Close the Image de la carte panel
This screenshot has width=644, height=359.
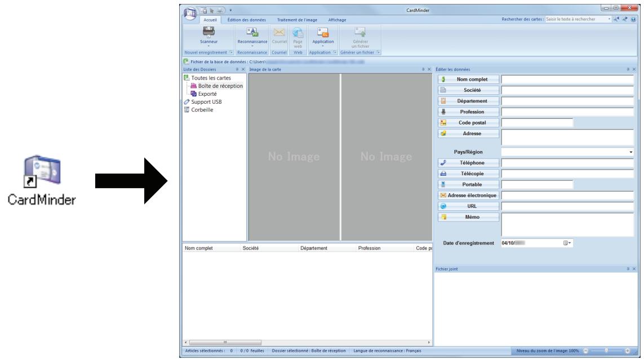pos(429,69)
